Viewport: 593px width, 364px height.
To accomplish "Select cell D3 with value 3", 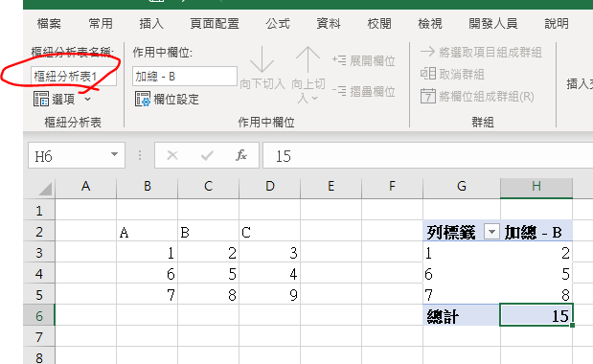I will click(x=269, y=253).
